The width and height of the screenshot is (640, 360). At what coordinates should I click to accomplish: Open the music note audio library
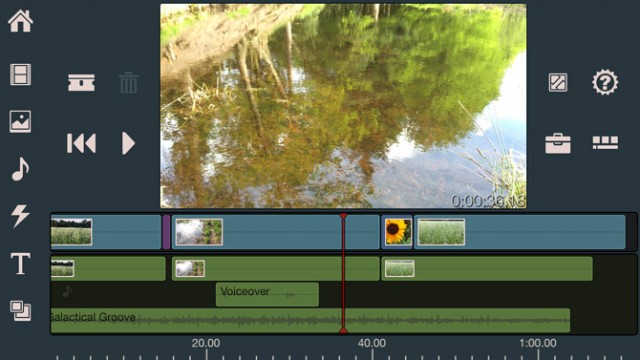(20, 169)
